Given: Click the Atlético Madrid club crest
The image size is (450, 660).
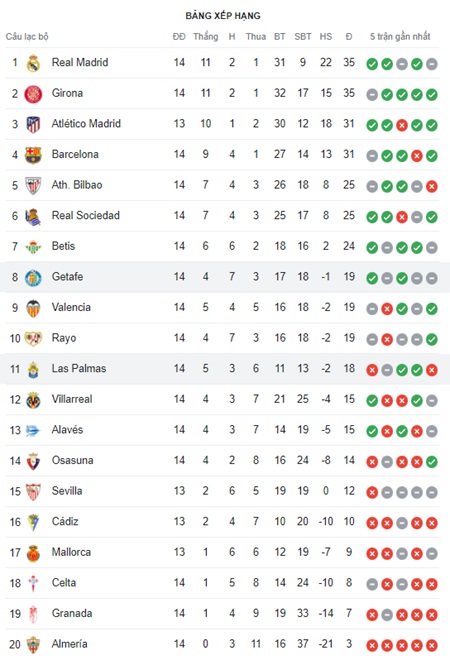Looking at the screenshot, I should [33, 125].
